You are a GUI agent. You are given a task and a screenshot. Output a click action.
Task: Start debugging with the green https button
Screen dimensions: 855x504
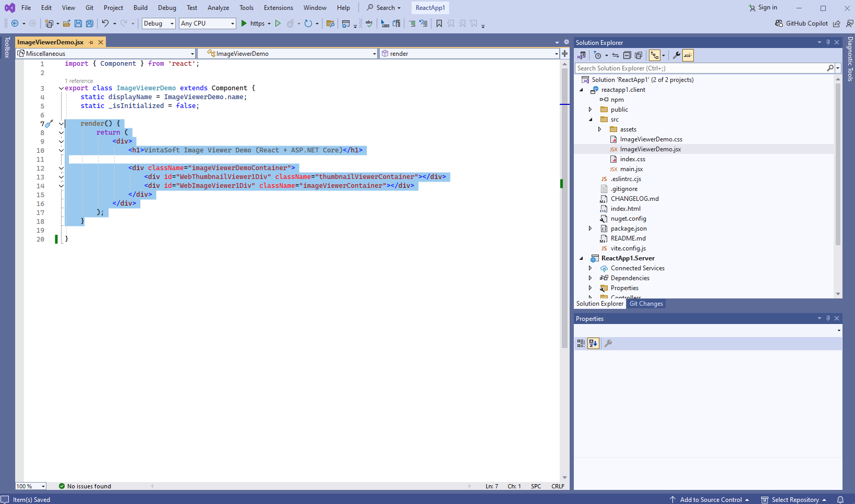tap(253, 23)
